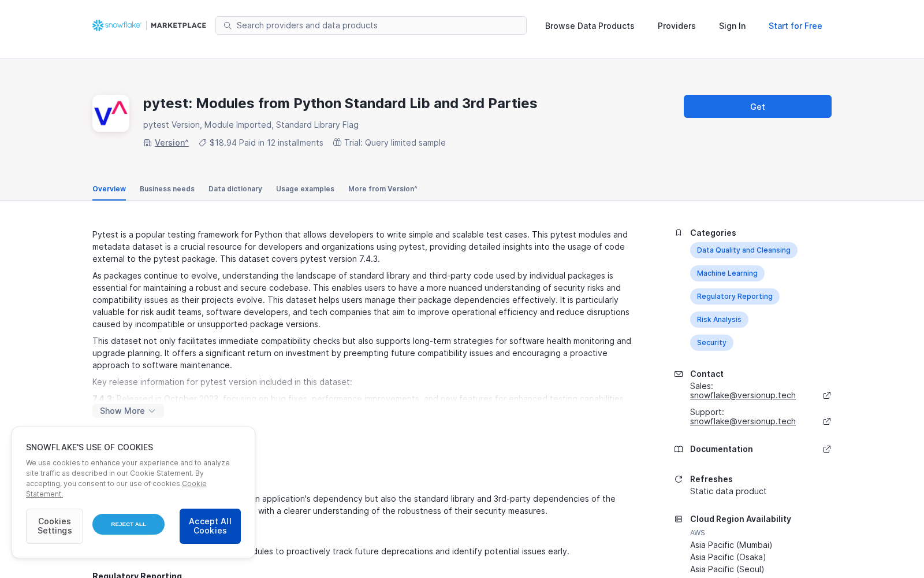Click the Refreshes circular arrow icon
This screenshot has width=924, height=578.
click(x=679, y=479)
